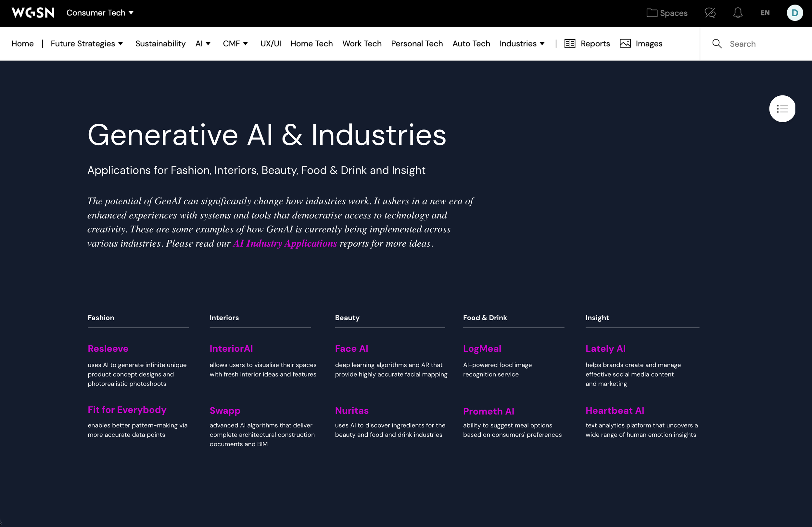Open the AI Industry Applications link
Screen dimensions: 812x527
[285, 243]
